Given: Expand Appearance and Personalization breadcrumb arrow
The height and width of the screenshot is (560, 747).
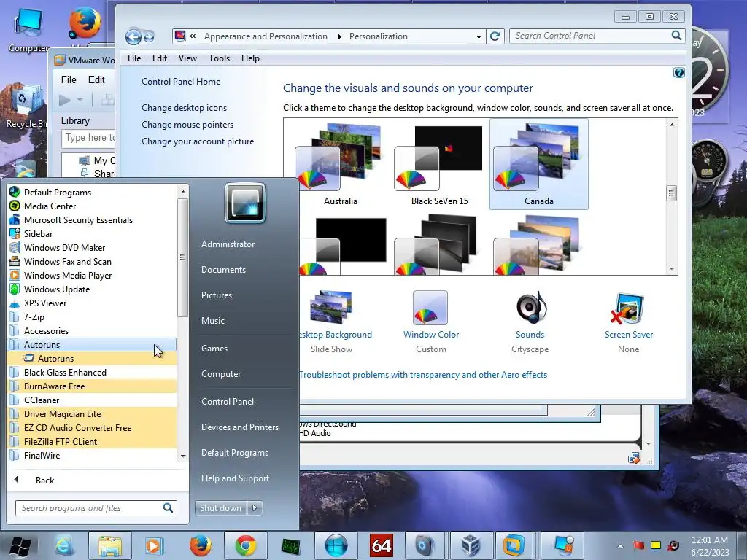Looking at the screenshot, I should 340,36.
